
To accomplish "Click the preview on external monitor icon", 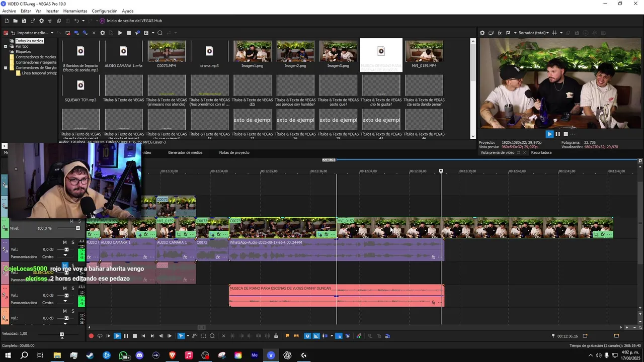I will (x=491, y=33).
